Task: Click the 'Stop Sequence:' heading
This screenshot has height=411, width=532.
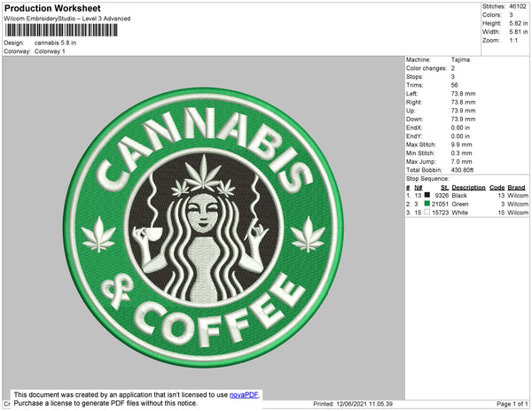Action: (x=427, y=179)
